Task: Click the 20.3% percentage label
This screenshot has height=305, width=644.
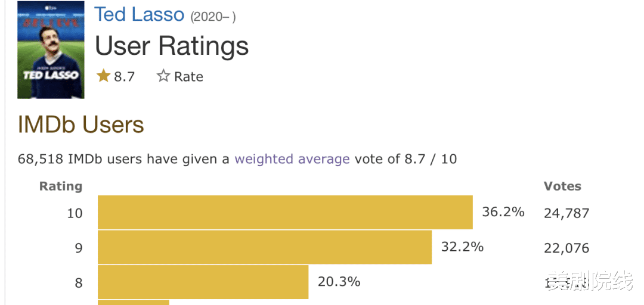Action: click(x=339, y=281)
